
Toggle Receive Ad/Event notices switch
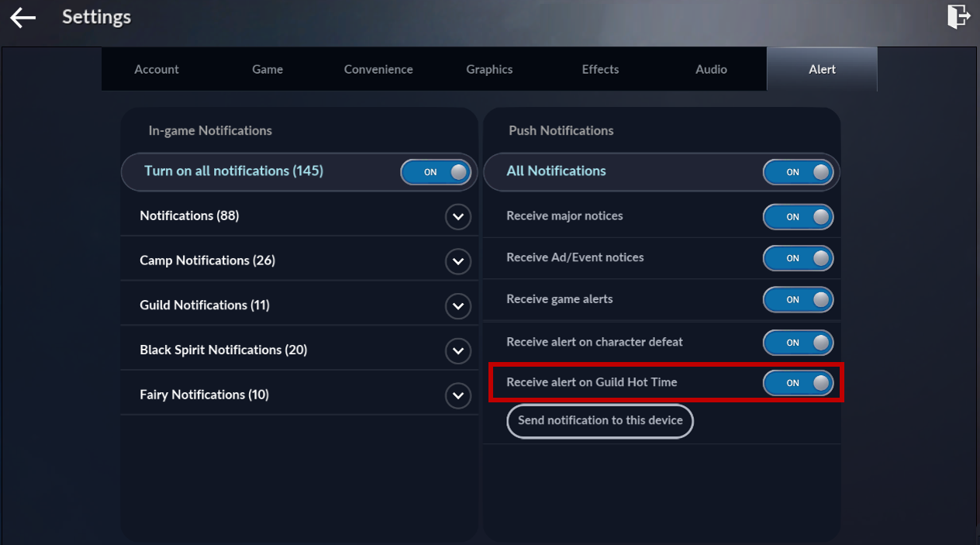pyautogui.click(x=798, y=258)
